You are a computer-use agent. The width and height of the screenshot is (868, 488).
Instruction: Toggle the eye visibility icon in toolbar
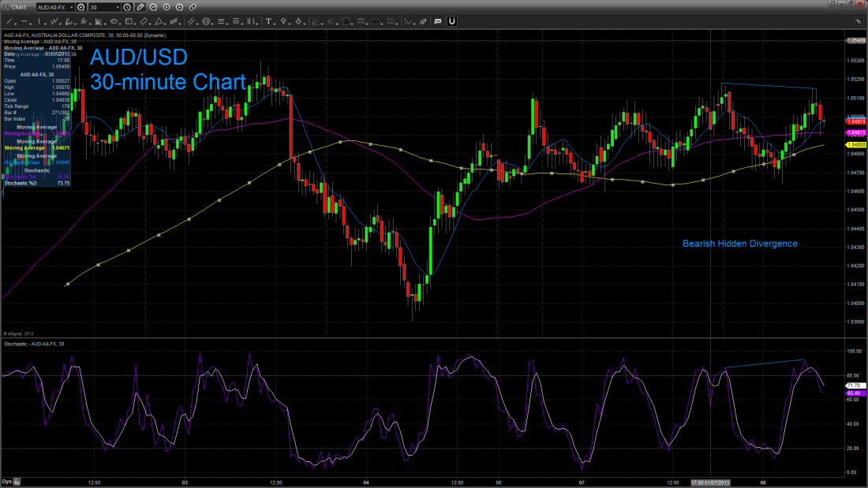tap(374, 20)
